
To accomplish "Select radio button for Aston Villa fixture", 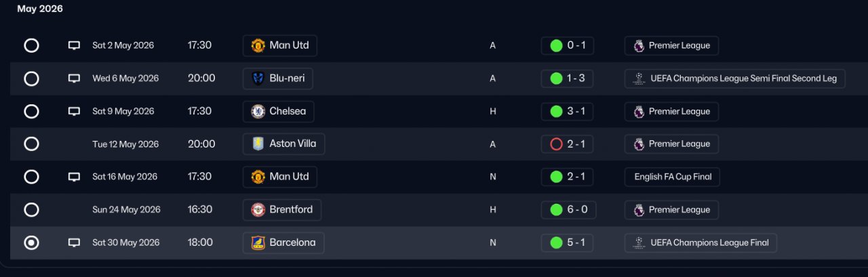I will pyautogui.click(x=31, y=144).
